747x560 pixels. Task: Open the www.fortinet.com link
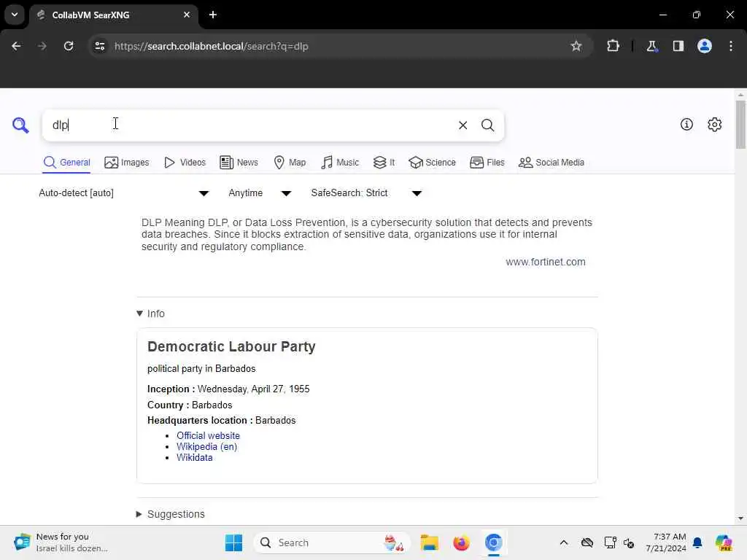pos(546,262)
